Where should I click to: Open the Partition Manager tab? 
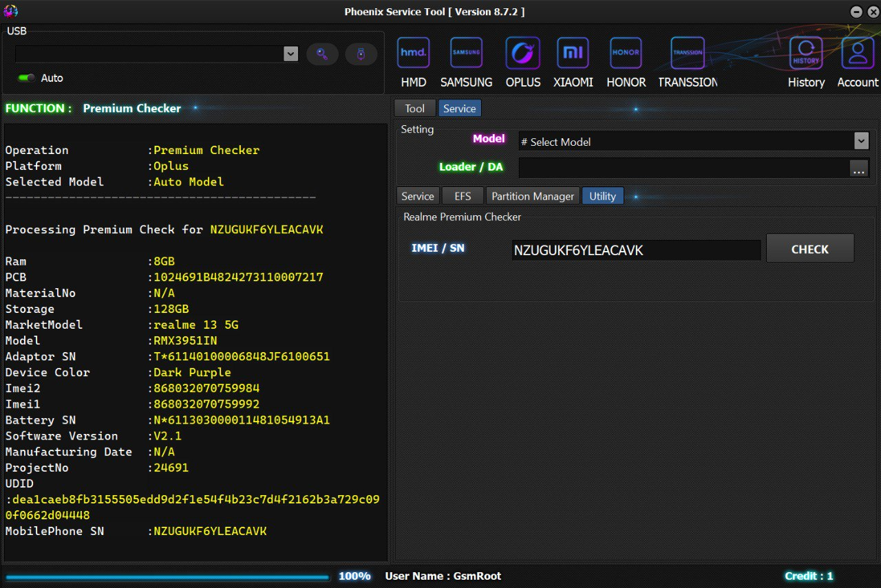(x=533, y=196)
